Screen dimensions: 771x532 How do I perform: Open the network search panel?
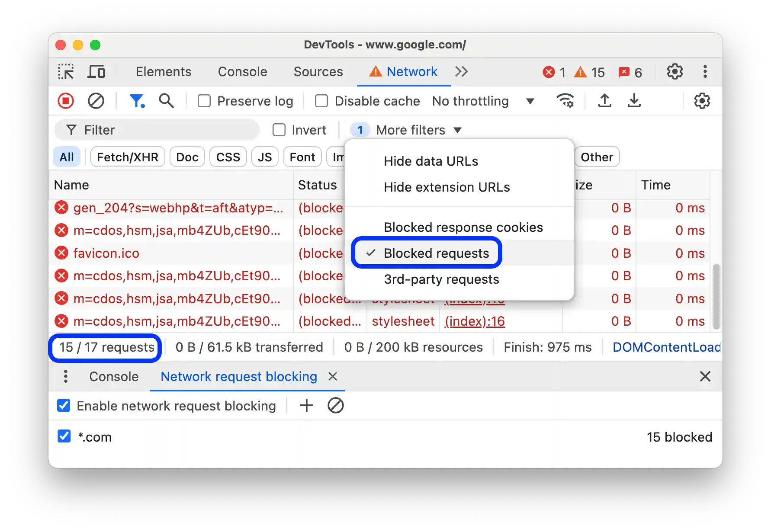click(166, 101)
